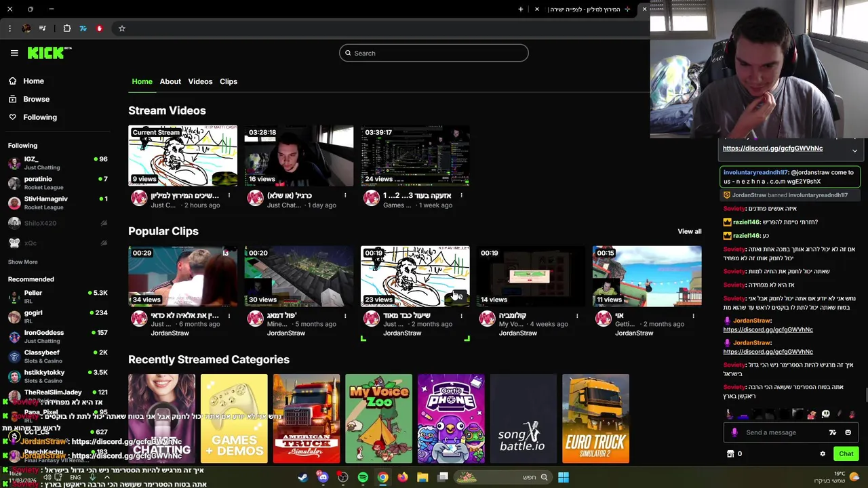Open options menu for 14-views clip

click(x=577, y=316)
